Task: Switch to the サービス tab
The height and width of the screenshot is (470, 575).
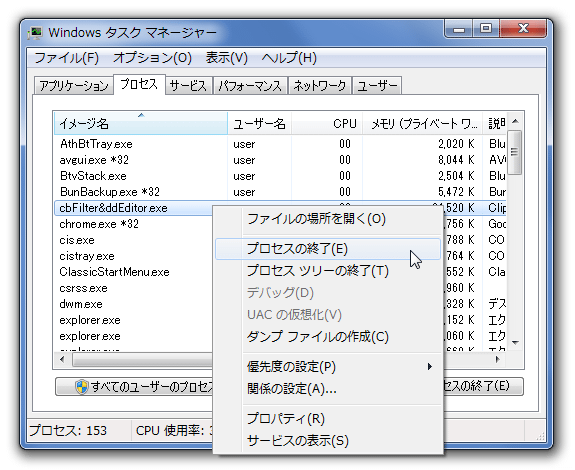Action: (188, 86)
